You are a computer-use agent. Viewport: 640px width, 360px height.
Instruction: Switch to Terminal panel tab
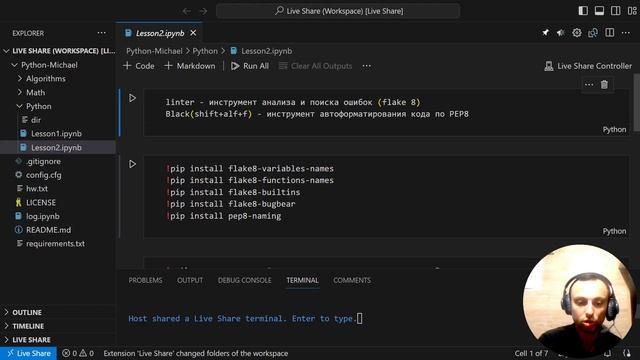[x=302, y=280]
